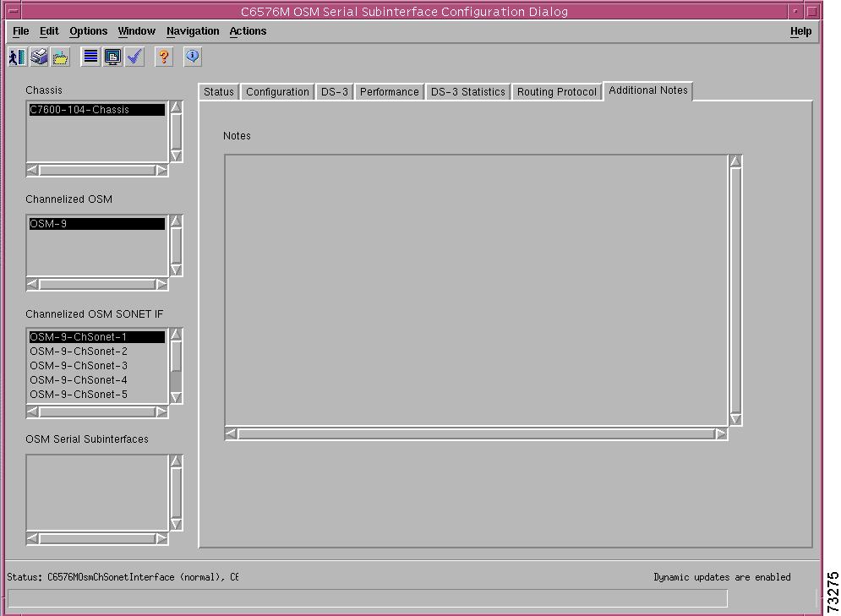Open the Options menu
The width and height of the screenshot is (841, 616).
tap(89, 31)
